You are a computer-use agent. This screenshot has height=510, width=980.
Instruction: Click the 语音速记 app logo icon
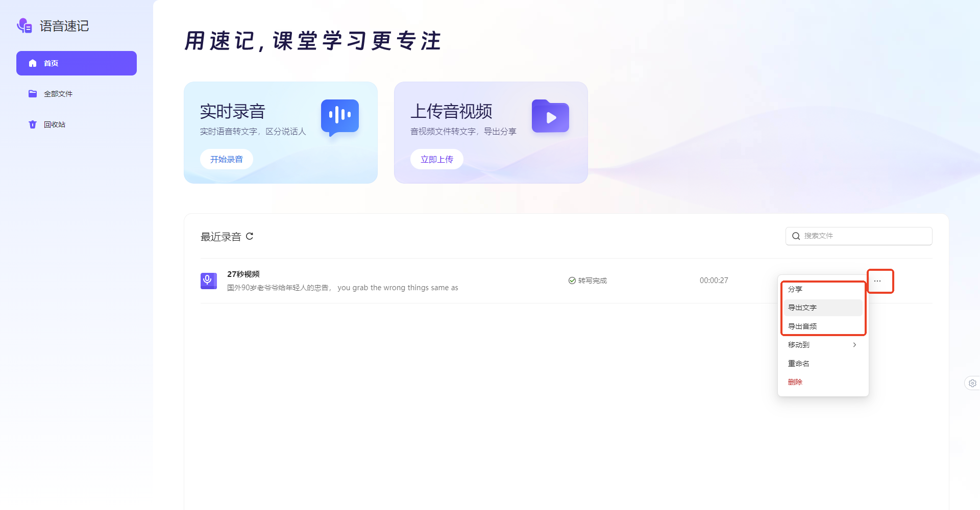tap(24, 25)
